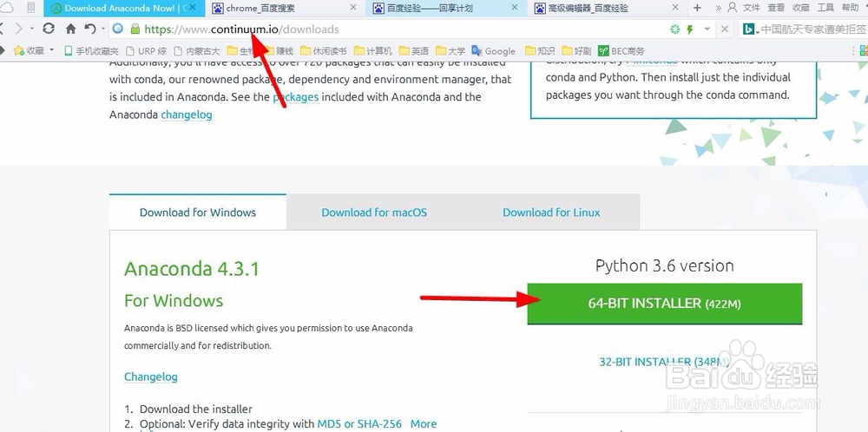
Task: Click the green lightning speed mode icon
Action: pyautogui.click(x=690, y=29)
